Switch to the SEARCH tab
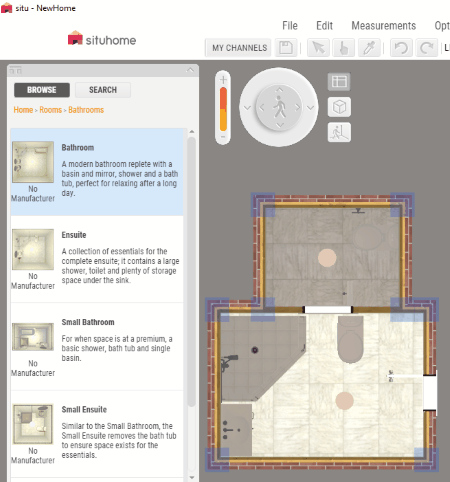Screen dimensions: 450x482 (103, 90)
